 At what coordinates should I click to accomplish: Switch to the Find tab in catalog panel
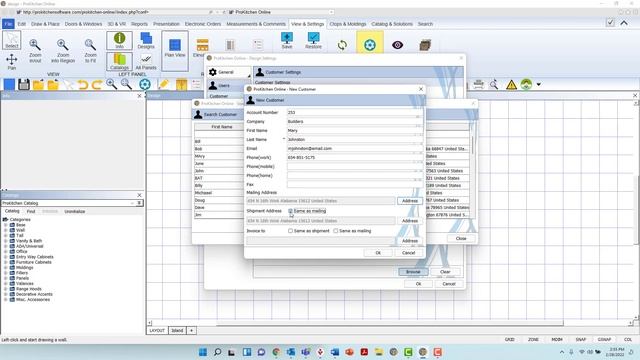(31, 211)
